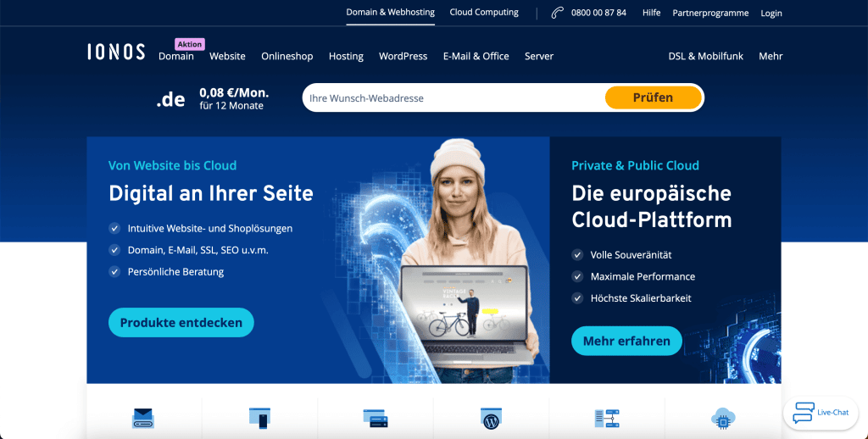
Task: Expand the Domain menu item
Action: 176,56
